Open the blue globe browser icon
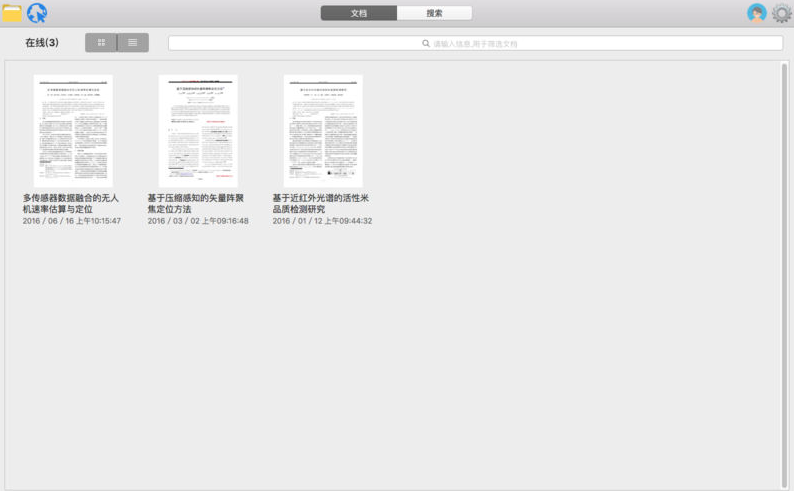This screenshot has width=794, height=491. [x=37, y=13]
